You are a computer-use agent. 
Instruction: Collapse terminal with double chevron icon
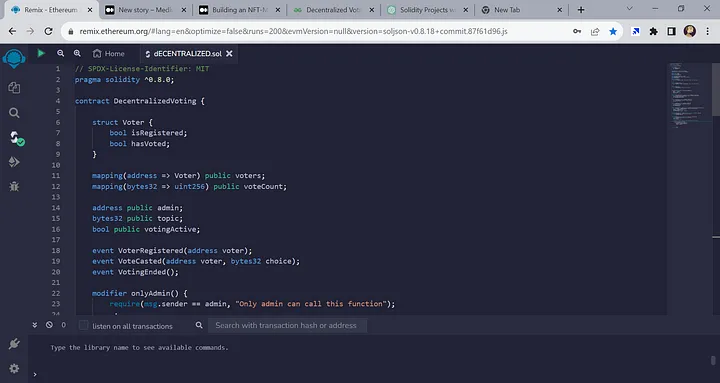pyautogui.click(x=34, y=325)
